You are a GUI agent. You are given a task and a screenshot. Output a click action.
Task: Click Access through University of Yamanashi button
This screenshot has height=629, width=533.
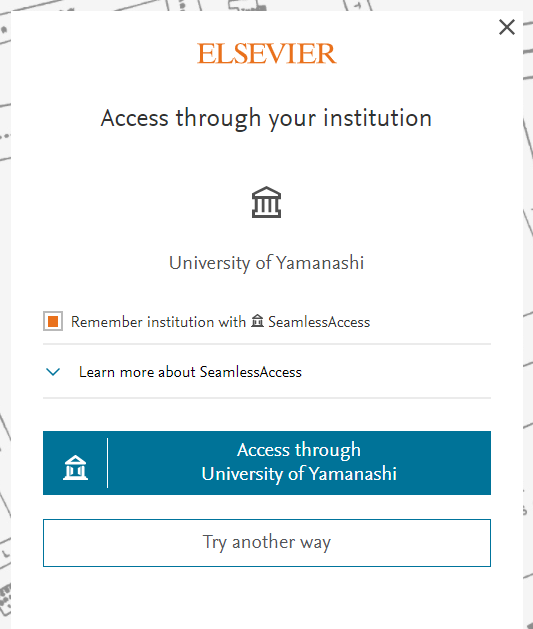tap(267, 463)
